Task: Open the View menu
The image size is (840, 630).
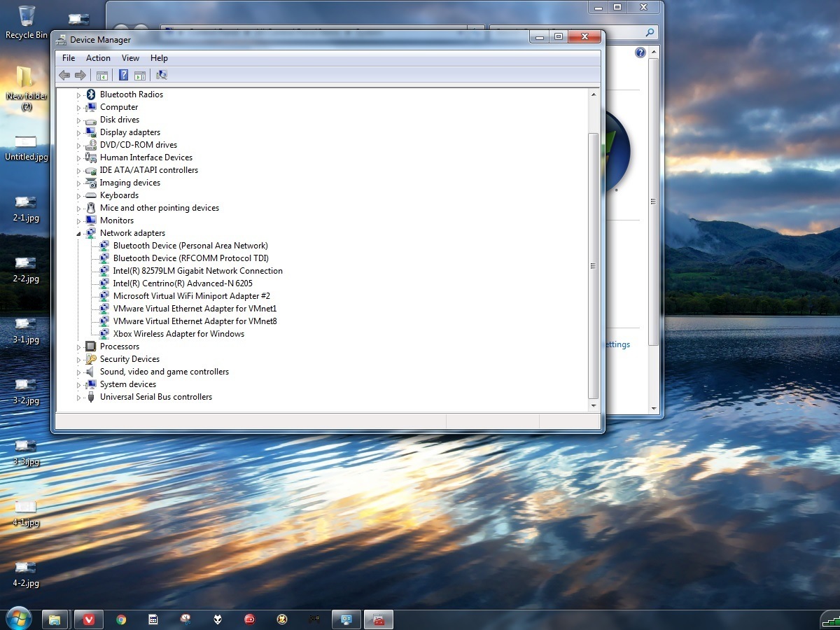Action: point(130,58)
